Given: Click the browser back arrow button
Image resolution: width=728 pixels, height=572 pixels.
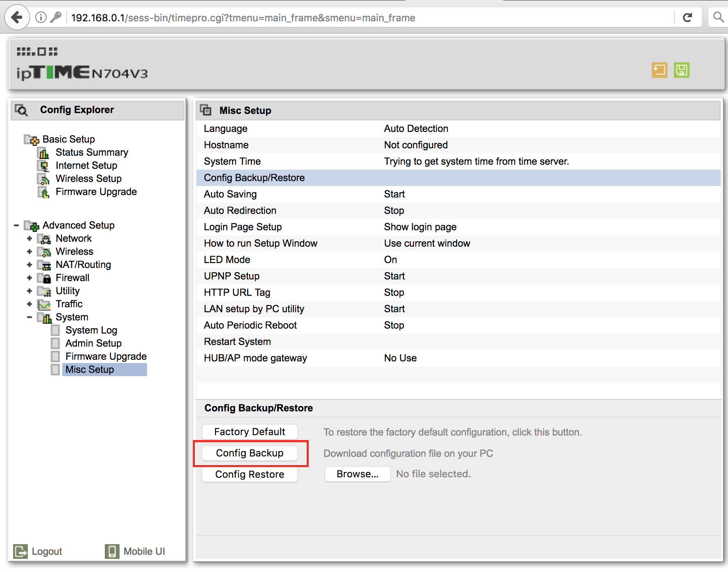Looking at the screenshot, I should click(x=17, y=18).
